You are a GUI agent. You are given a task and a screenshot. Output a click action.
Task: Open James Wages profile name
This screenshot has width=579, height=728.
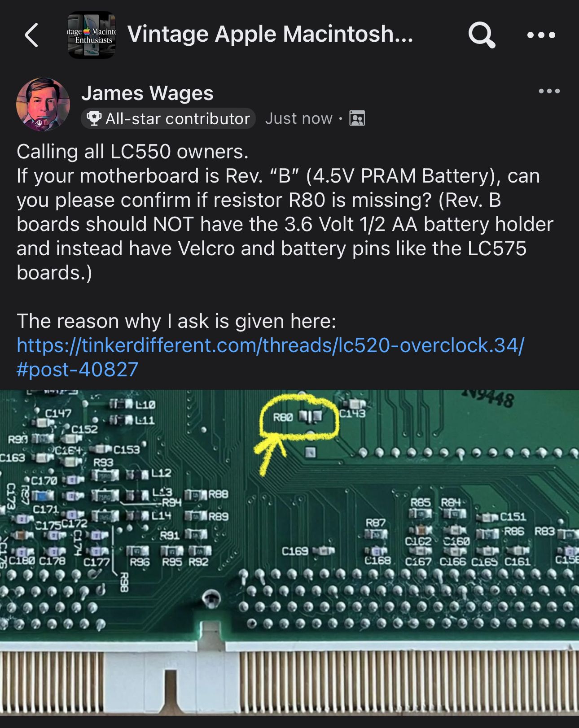pyautogui.click(x=147, y=93)
